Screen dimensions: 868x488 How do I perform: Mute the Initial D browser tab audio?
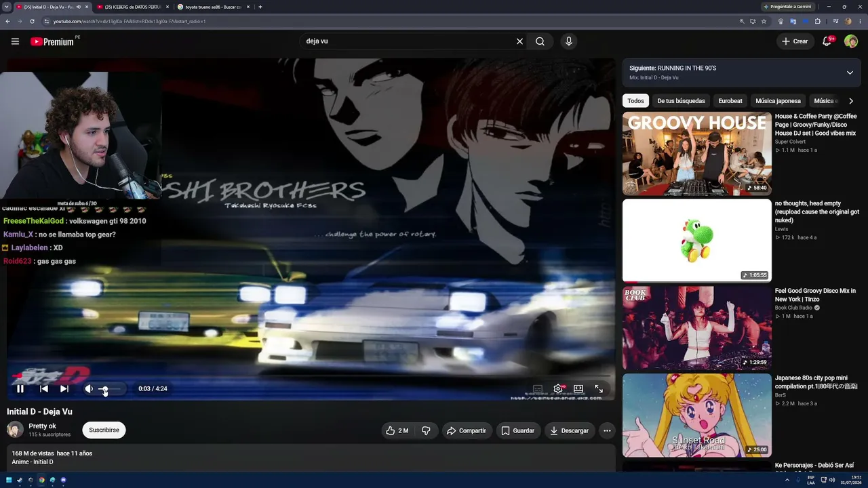pos(79,7)
